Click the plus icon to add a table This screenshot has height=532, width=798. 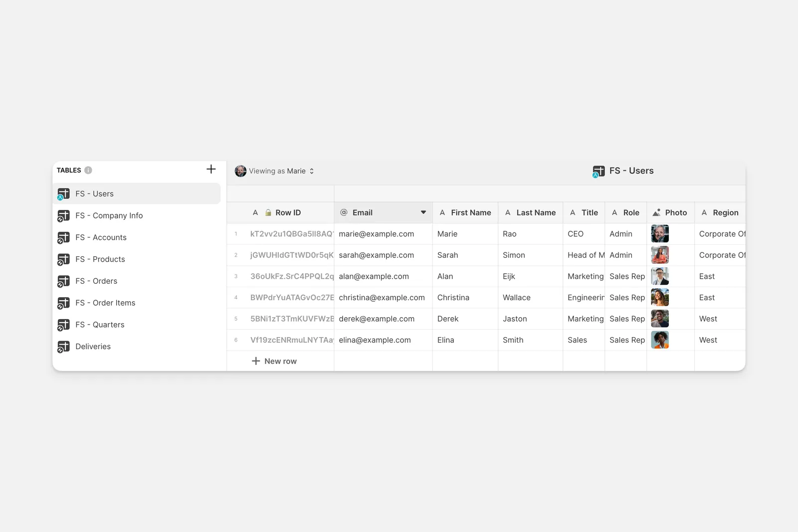[211, 170]
